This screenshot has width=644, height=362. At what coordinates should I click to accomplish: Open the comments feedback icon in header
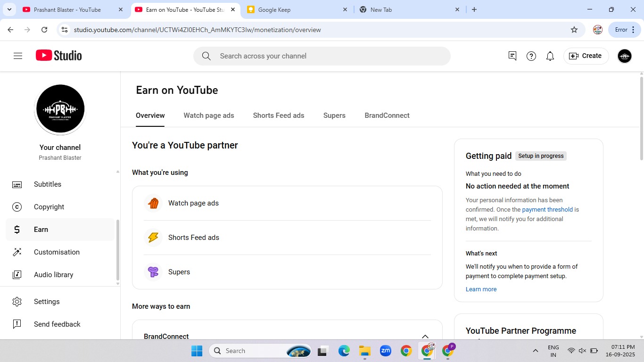512,56
